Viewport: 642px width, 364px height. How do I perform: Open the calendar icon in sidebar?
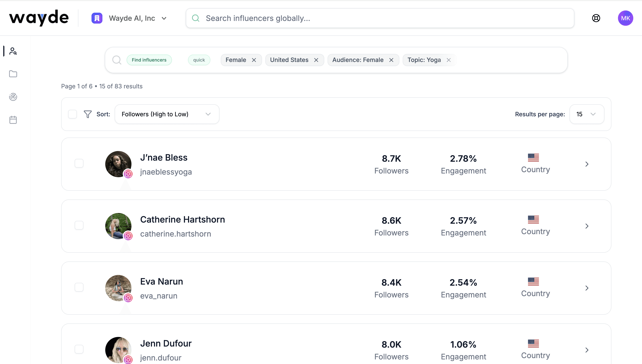pyautogui.click(x=13, y=120)
